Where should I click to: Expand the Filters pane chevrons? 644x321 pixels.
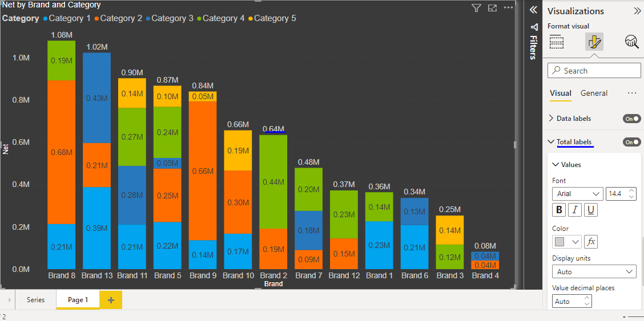[x=533, y=10]
